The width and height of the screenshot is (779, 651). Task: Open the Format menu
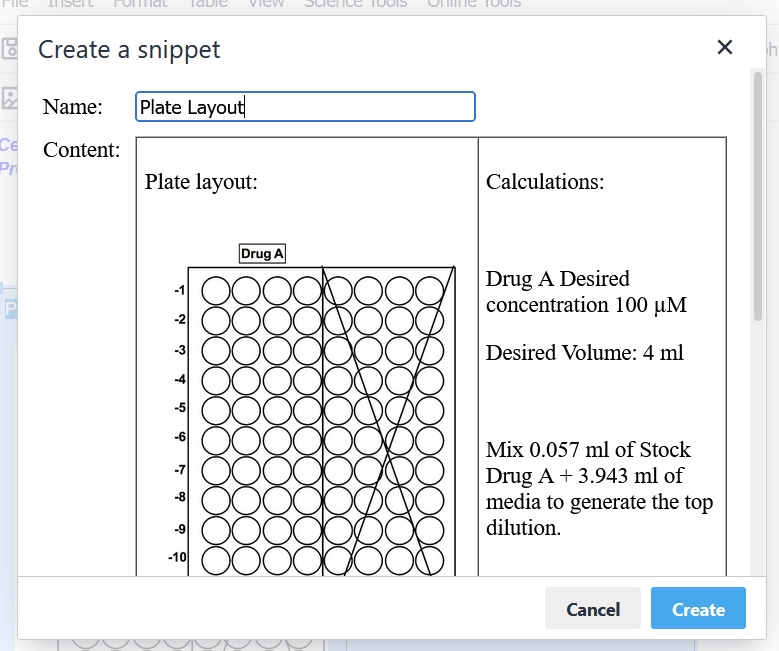(x=140, y=4)
